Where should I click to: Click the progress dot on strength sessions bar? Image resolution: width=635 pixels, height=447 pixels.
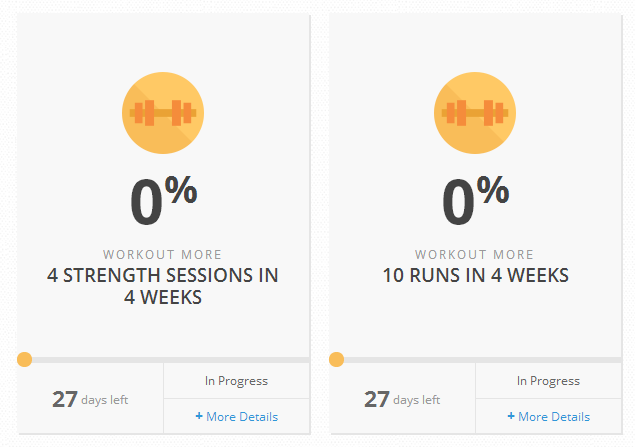25,360
